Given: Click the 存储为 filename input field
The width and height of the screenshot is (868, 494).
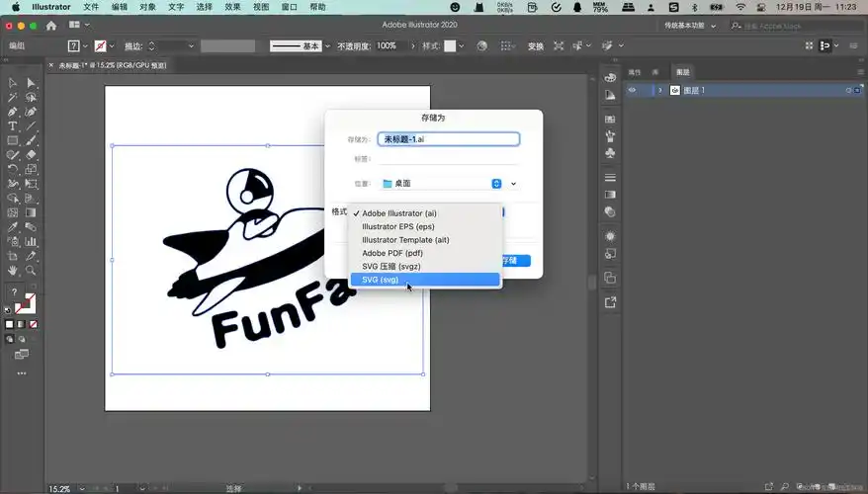Looking at the screenshot, I should pyautogui.click(x=449, y=139).
